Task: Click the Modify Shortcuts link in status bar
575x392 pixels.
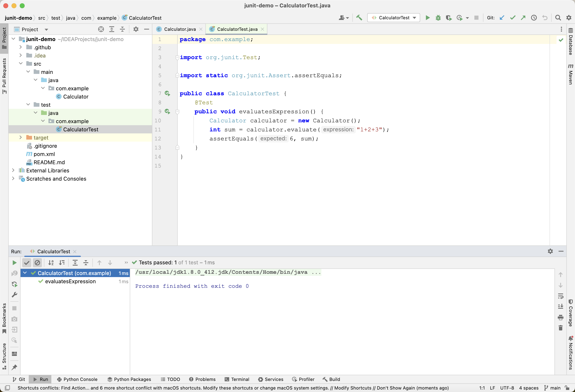Action: (353, 388)
